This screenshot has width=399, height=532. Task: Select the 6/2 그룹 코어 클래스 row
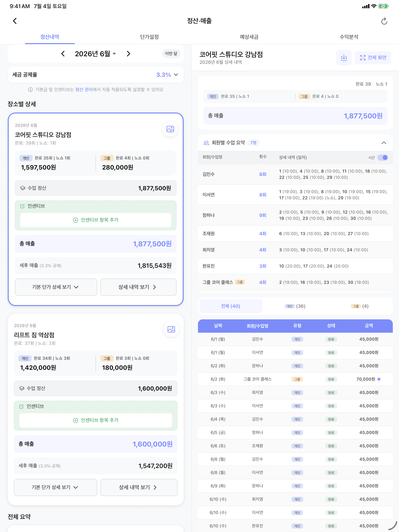click(x=295, y=379)
